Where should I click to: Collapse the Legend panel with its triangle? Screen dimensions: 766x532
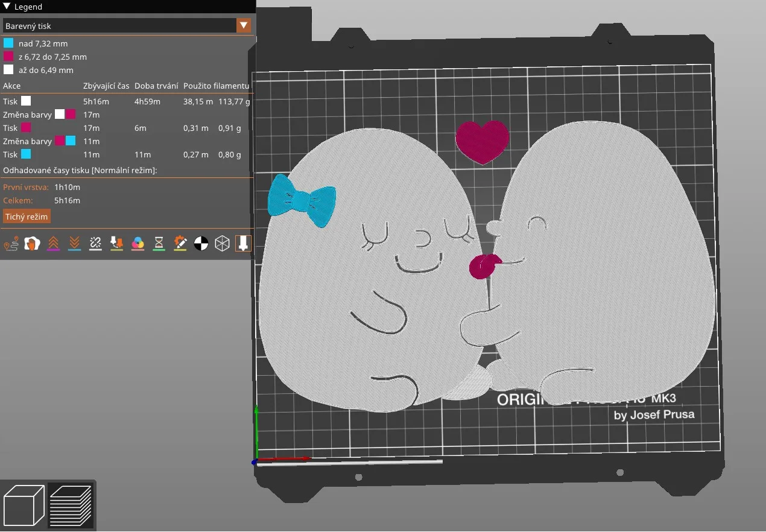pos(6,7)
